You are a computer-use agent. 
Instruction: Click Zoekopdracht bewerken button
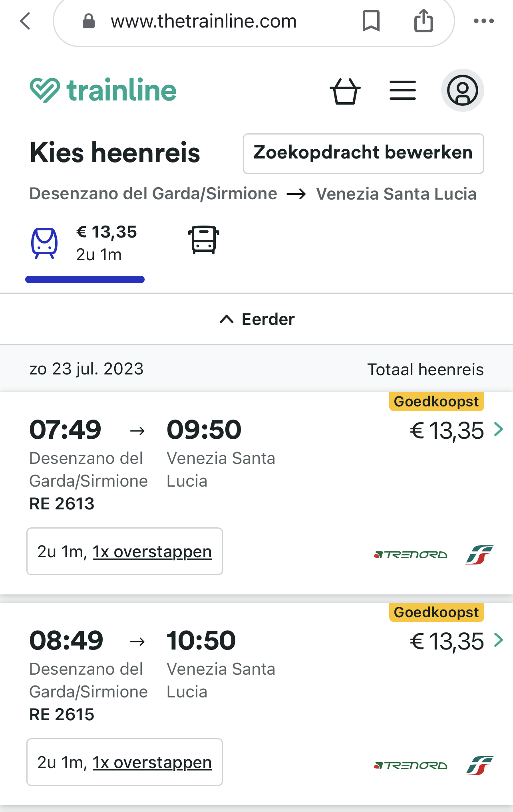coord(363,153)
